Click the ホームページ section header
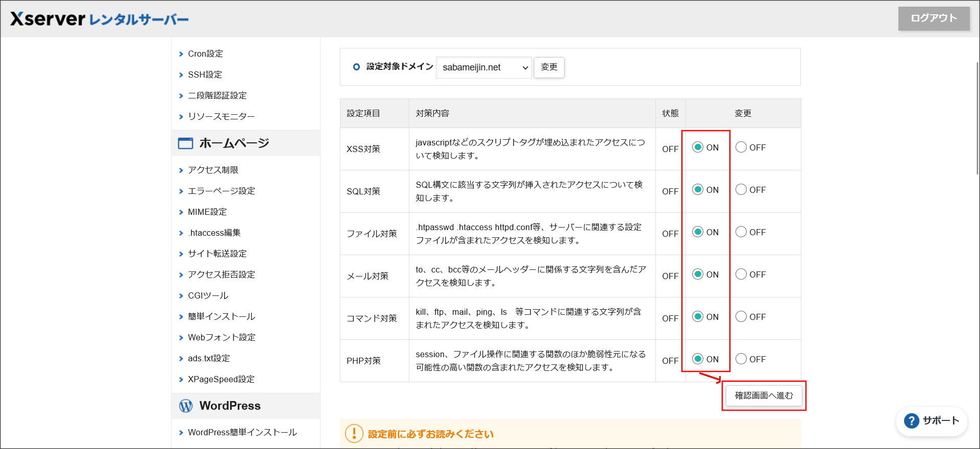The height and width of the screenshot is (449, 980). [246, 143]
